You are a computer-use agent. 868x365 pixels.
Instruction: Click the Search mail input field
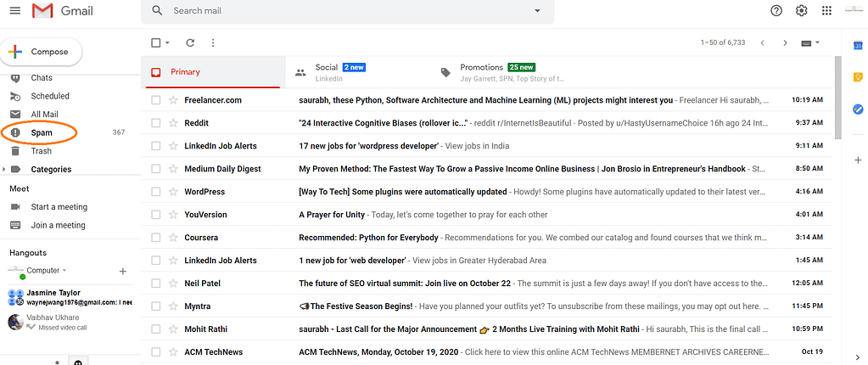(x=348, y=10)
